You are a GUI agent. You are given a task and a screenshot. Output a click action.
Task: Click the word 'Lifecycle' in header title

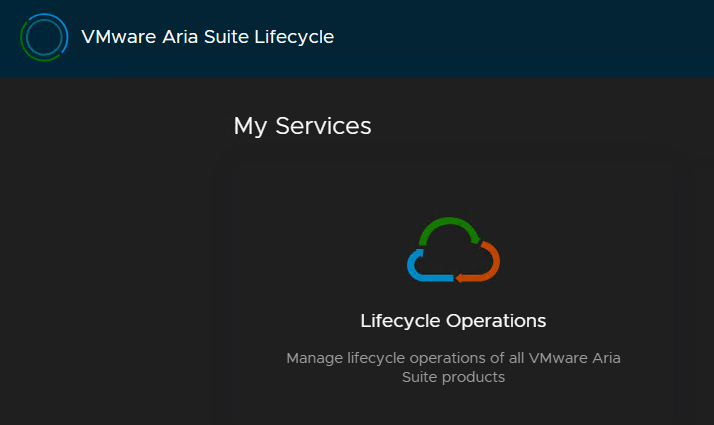294,37
